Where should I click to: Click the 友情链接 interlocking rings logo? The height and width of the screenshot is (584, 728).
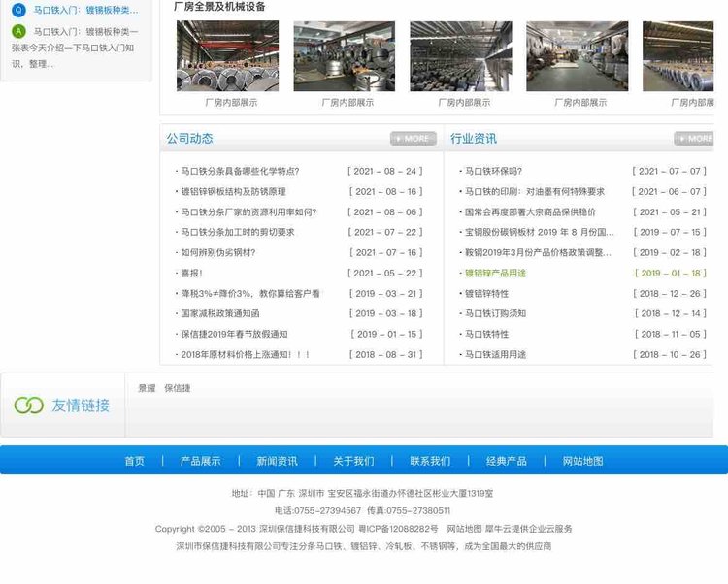click(29, 406)
